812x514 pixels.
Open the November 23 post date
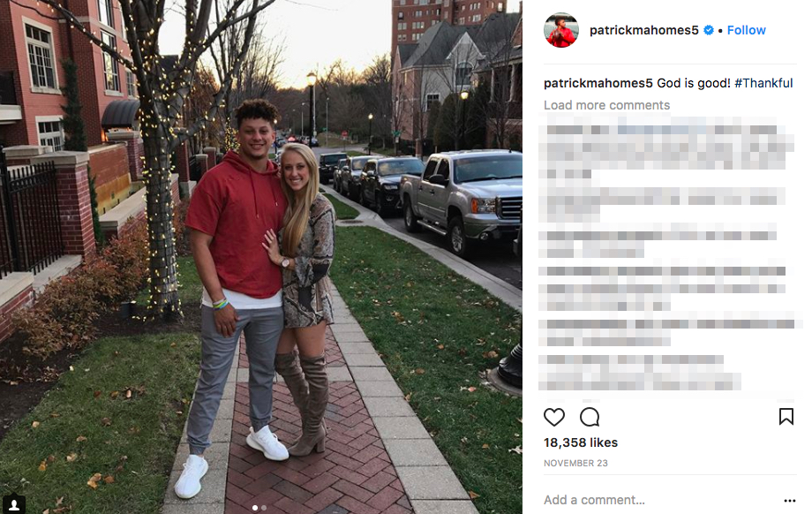pyautogui.click(x=575, y=464)
